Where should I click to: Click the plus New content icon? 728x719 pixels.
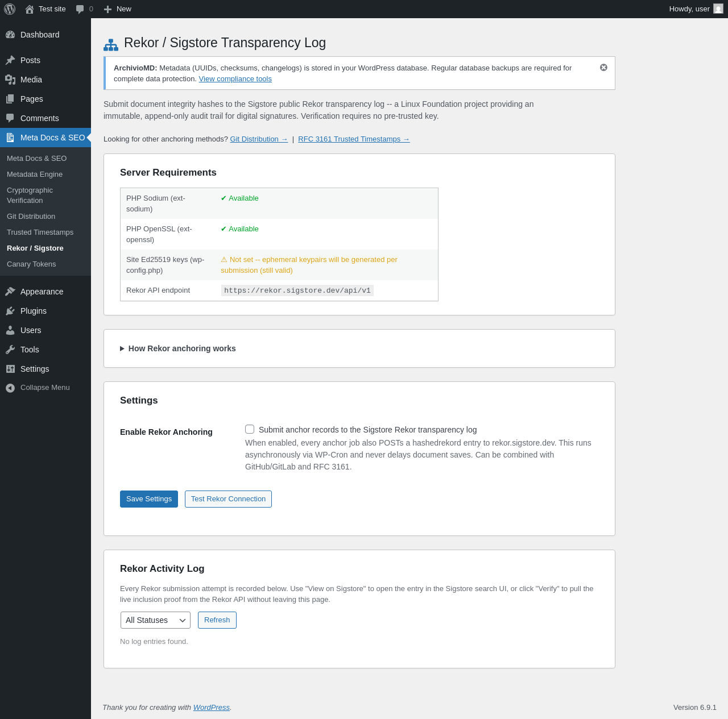pyautogui.click(x=107, y=9)
